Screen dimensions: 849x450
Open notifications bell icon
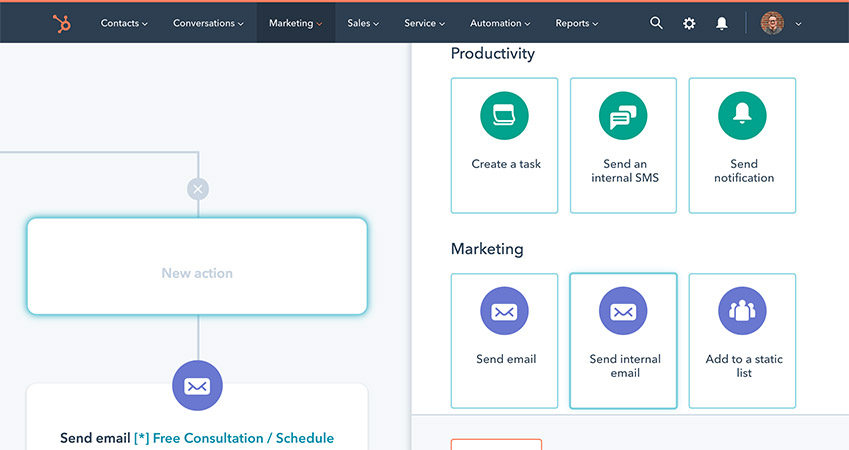[x=722, y=23]
